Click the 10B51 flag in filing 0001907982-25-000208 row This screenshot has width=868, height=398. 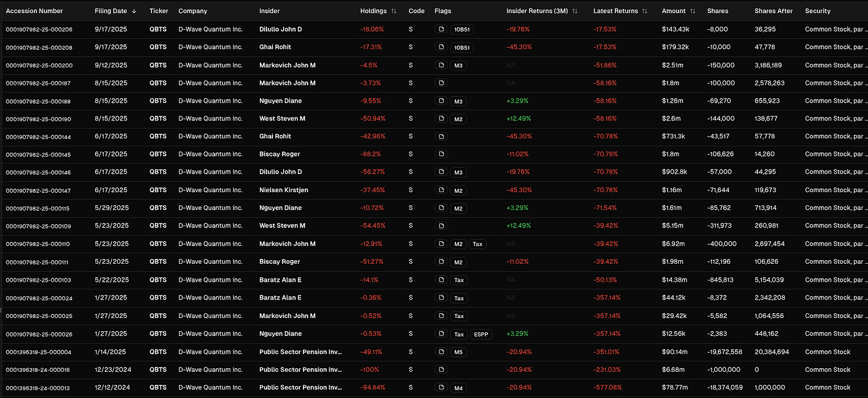[x=462, y=48]
